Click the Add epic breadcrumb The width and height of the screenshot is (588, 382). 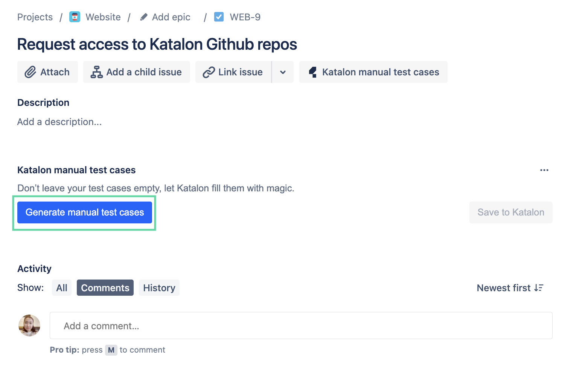click(171, 17)
